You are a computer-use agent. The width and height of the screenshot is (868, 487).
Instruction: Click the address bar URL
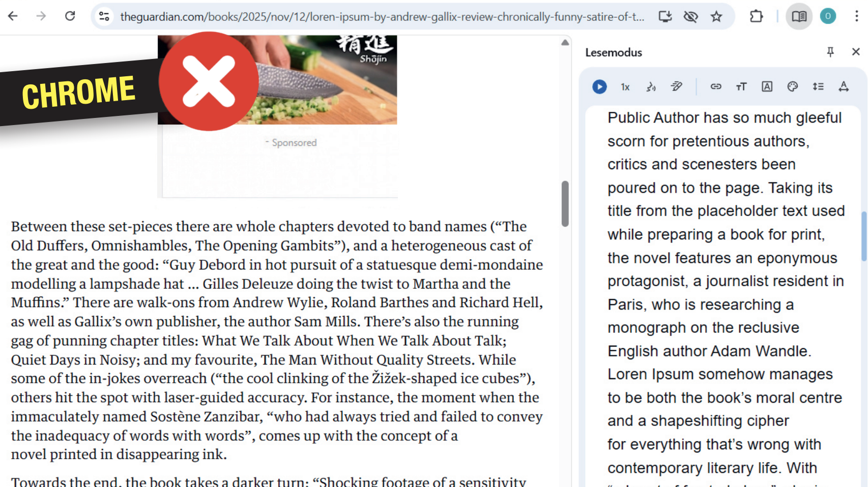[382, 17]
